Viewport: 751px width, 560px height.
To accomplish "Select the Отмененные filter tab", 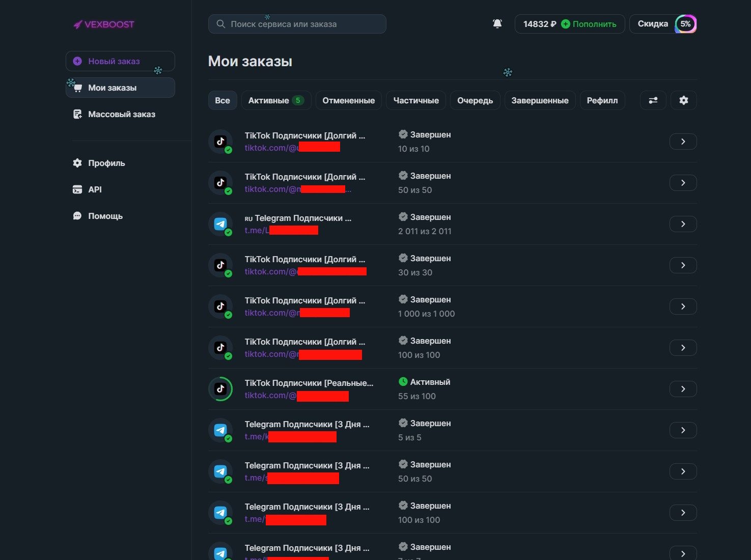I will [348, 100].
